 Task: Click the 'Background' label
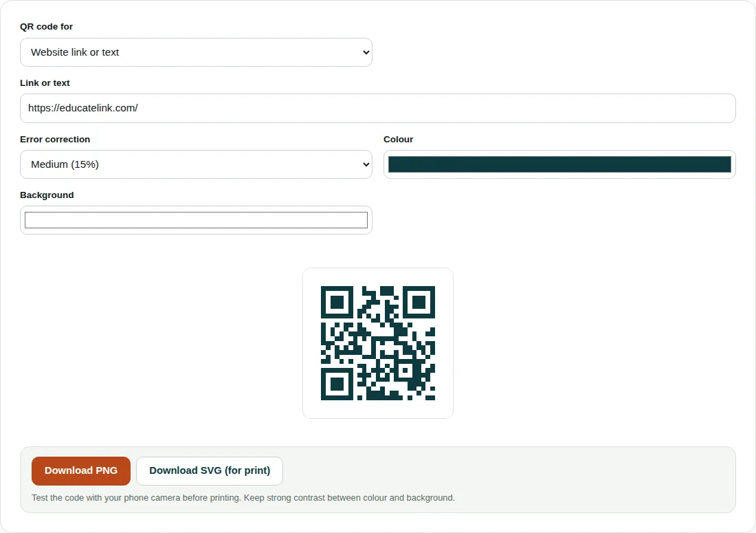[47, 195]
